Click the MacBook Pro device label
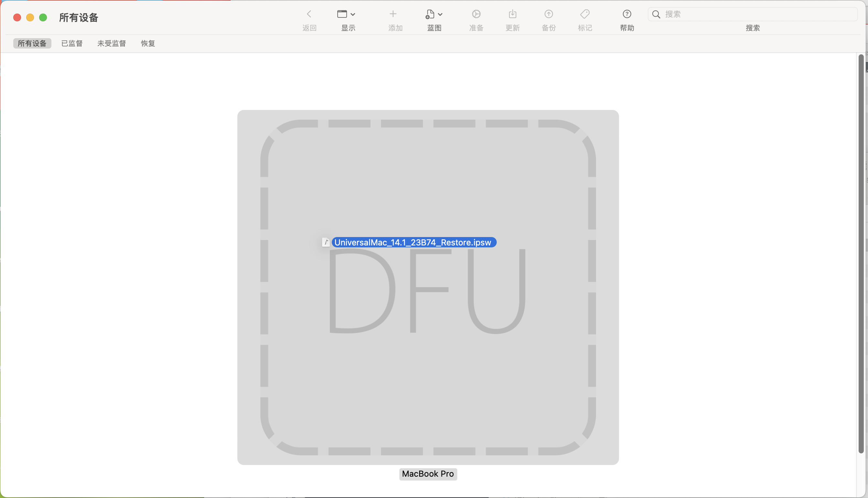Image resolution: width=868 pixels, height=498 pixels. pyautogui.click(x=428, y=474)
